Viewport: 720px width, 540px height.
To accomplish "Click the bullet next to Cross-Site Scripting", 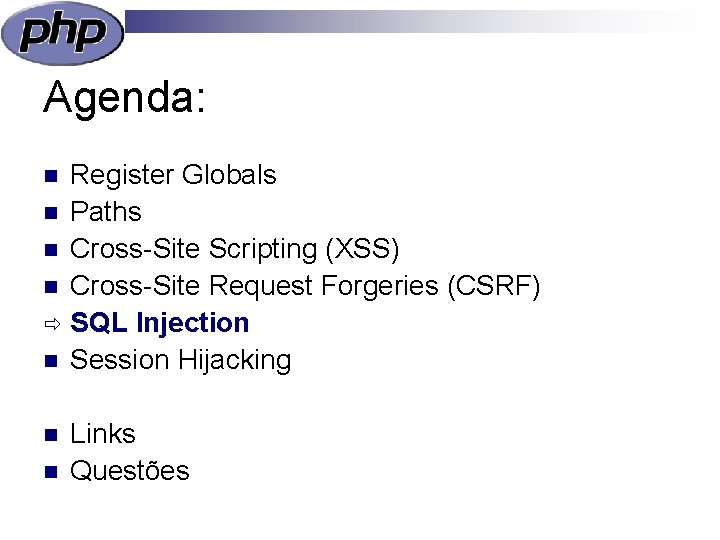I will tap(51, 250).
